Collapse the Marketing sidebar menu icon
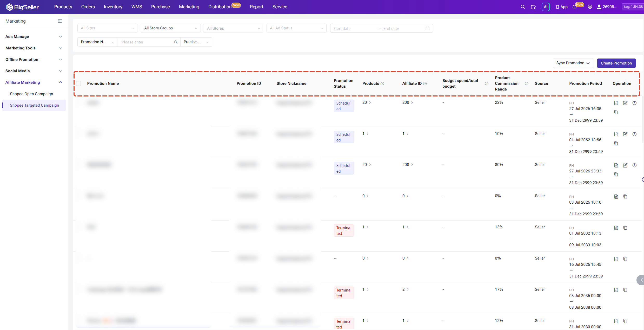 [x=60, y=21]
